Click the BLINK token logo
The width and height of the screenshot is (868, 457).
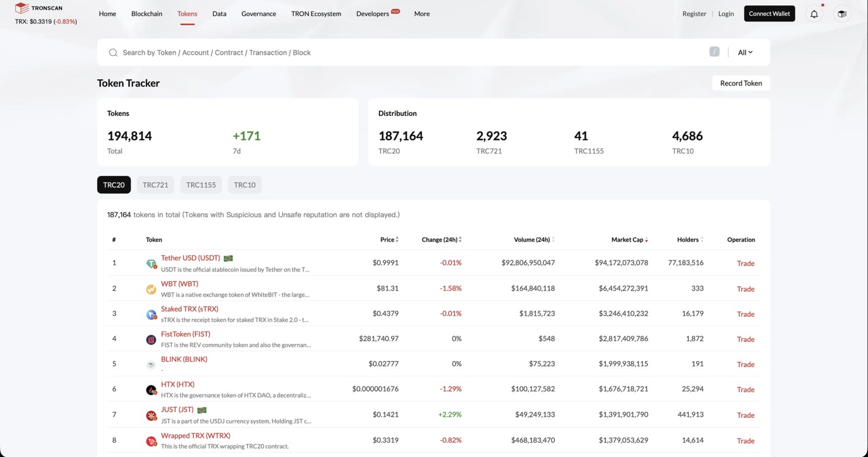[151, 365]
